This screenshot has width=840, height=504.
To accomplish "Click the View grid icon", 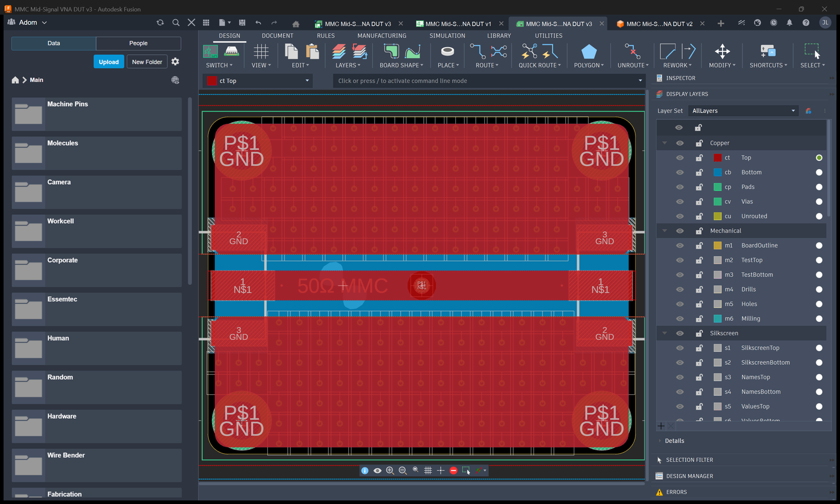I will click(x=261, y=52).
